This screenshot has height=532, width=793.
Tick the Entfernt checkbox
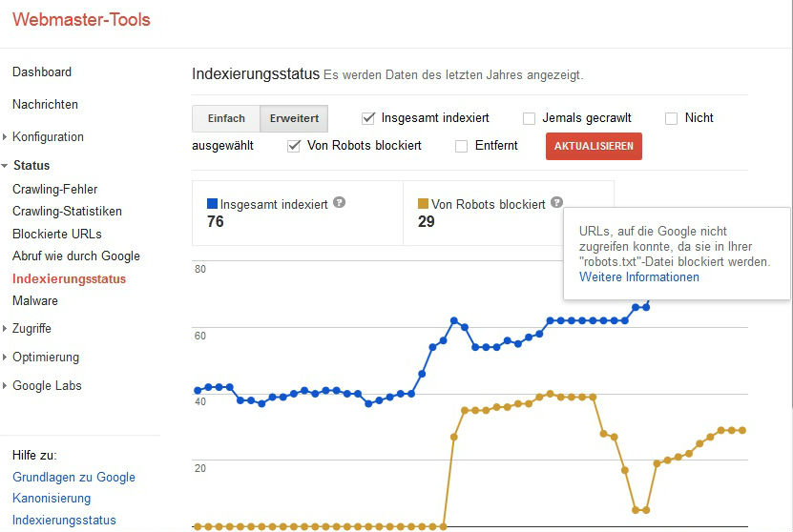click(x=462, y=146)
